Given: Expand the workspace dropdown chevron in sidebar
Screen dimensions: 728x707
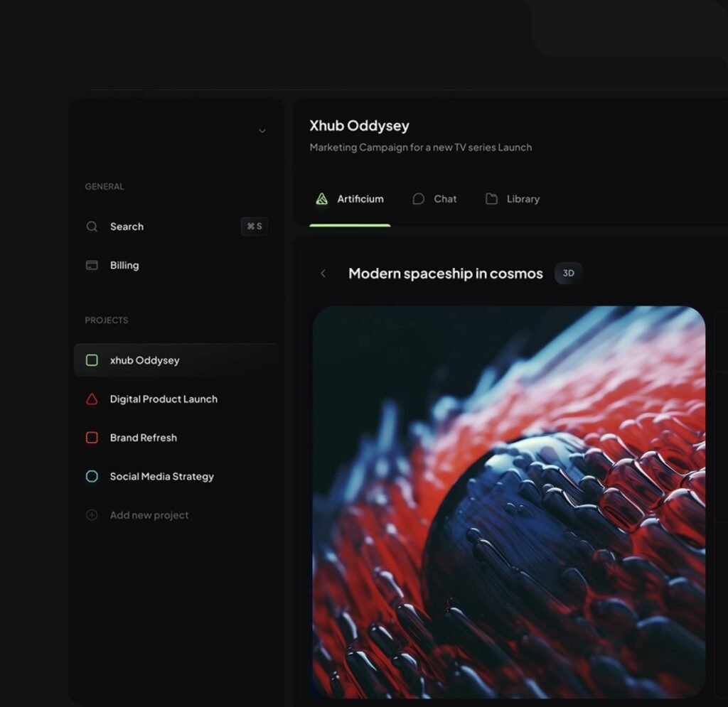Looking at the screenshot, I should click(262, 131).
